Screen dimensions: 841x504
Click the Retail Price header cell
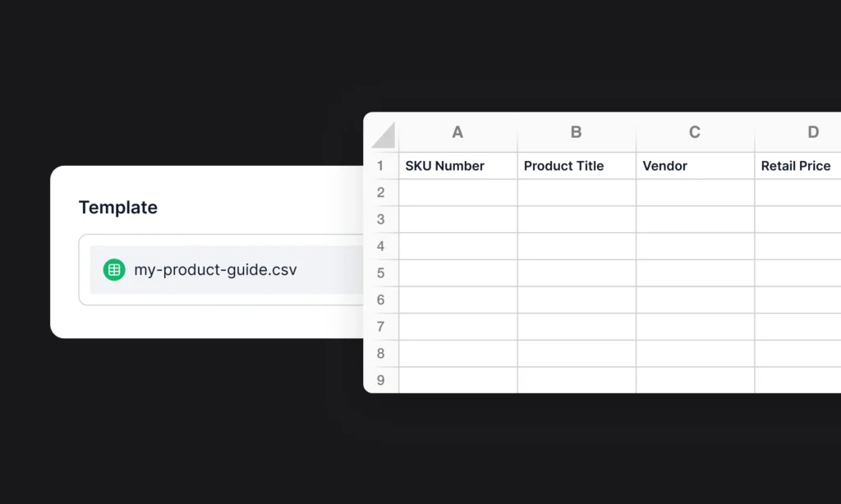(x=797, y=166)
